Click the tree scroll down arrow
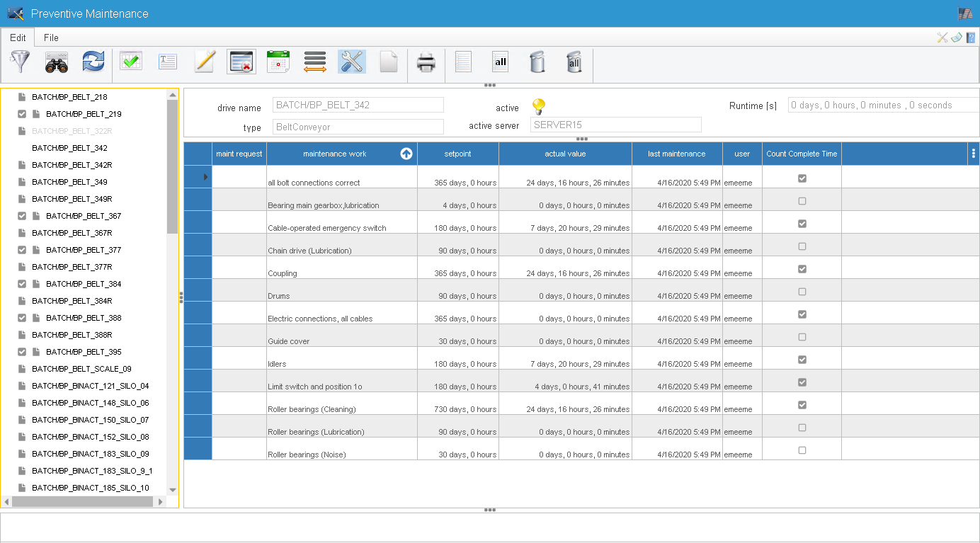The image size is (980, 543). tap(173, 490)
